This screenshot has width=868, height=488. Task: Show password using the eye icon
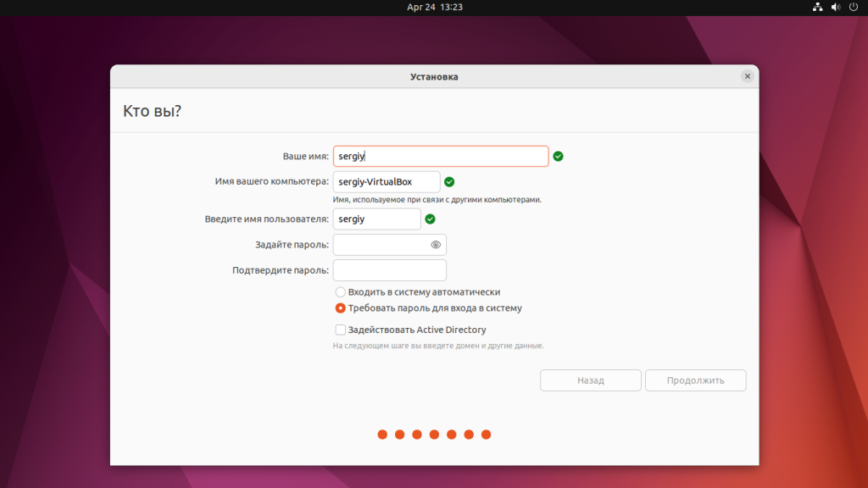436,245
